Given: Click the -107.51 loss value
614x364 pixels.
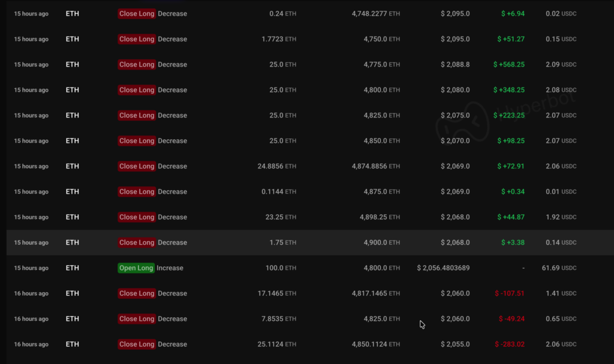Looking at the screenshot, I should coord(510,293).
